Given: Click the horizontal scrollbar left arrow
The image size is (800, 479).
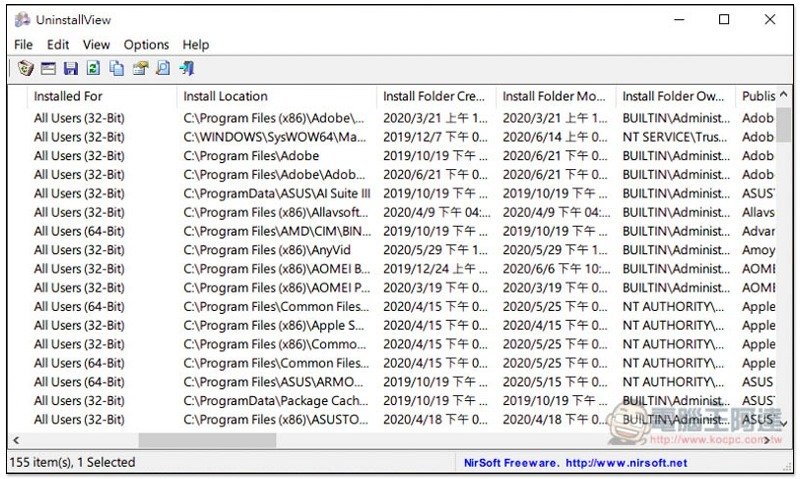Looking at the screenshot, I should 16,440.
